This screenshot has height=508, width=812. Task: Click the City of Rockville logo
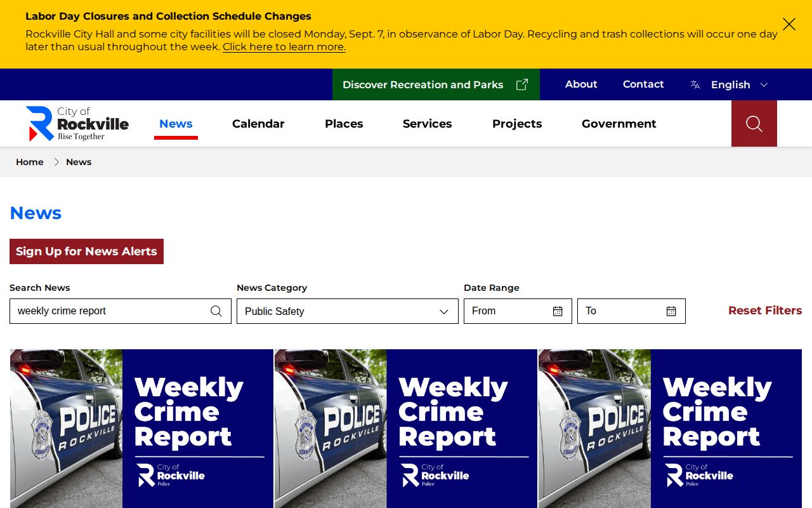coord(77,123)
